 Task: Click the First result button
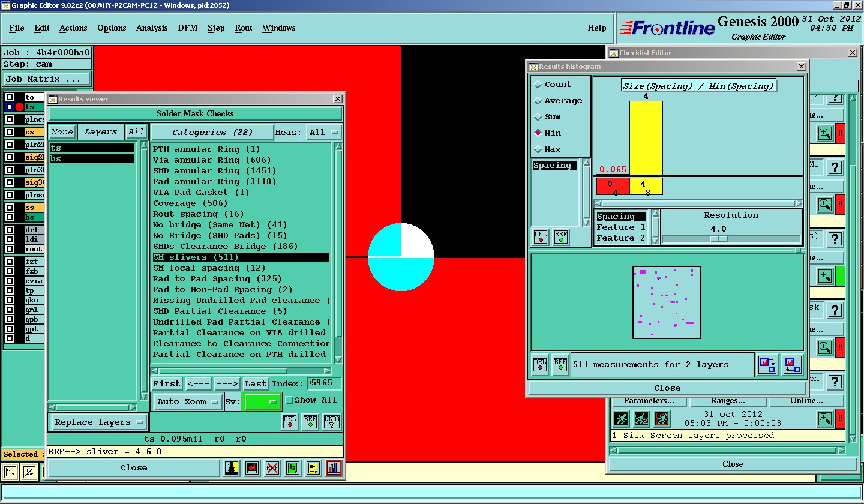pyautogui.click(x=167, y=384)
